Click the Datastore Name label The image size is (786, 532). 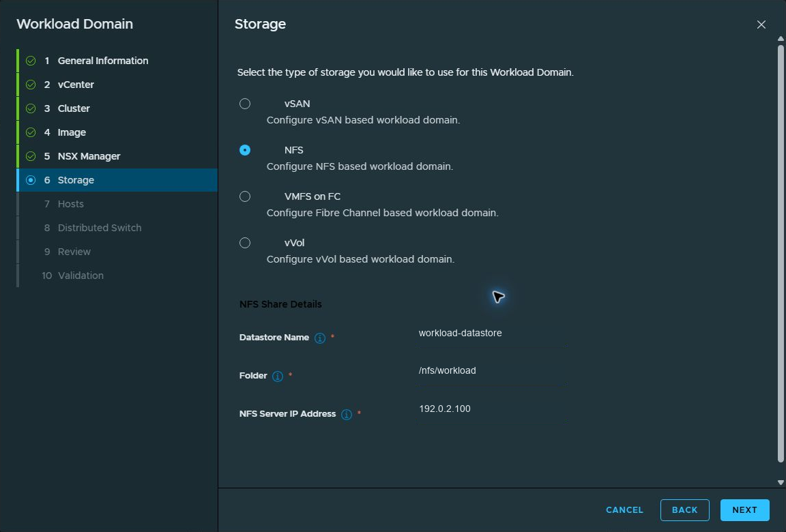pos(274,338)
